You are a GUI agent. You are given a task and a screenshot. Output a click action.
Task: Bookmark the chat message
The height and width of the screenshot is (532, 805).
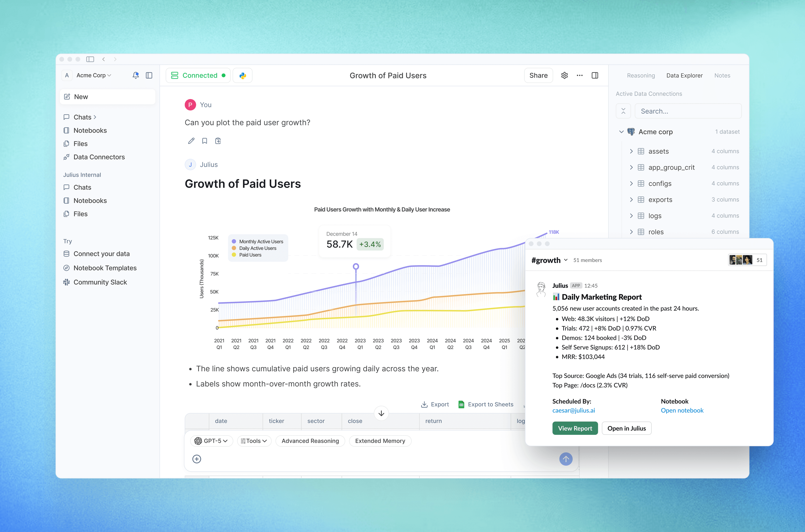point(204,141)
